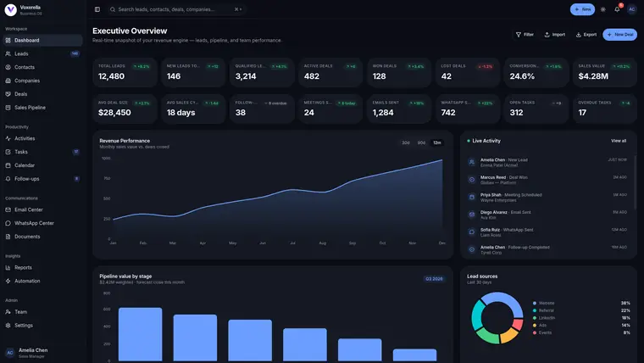Open the notifications bell
The width and height of the screenshot is (644, 363).
click(617, 9)
